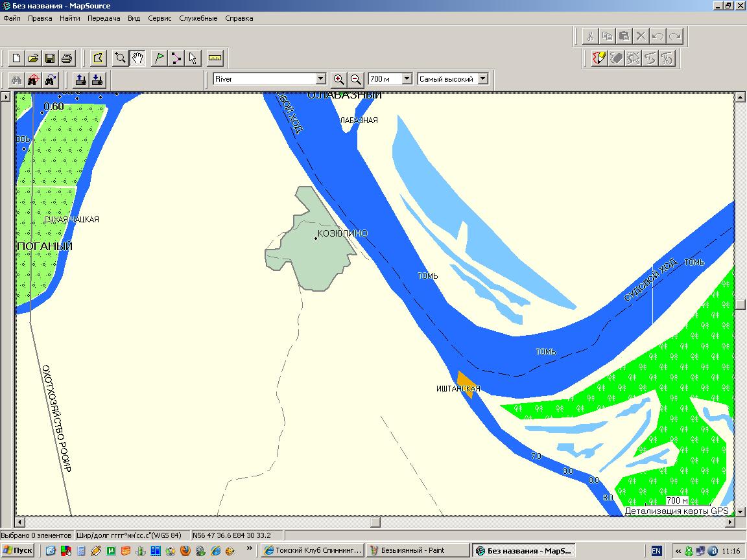Zoom in with the plus magnifier button
Image resolution: width=747 pixels, height=560 pixels.
(338, 79)
